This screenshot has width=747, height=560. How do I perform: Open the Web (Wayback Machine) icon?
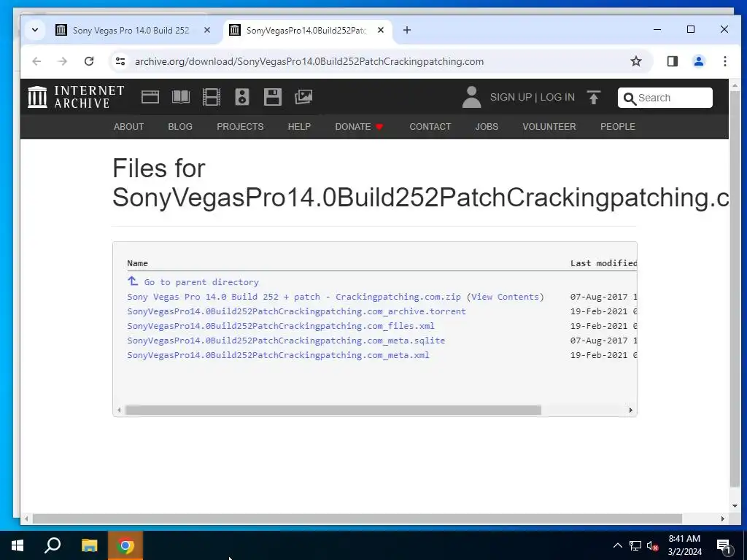[x=150, y=97]
